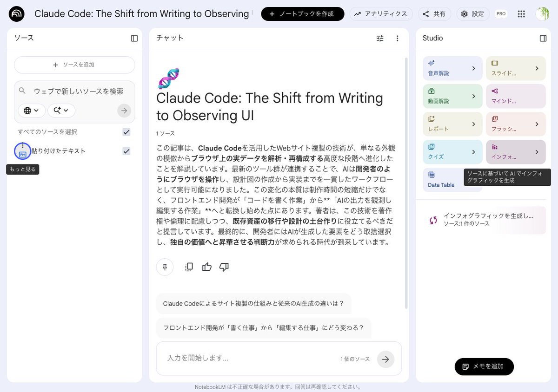Viewport: 558px width, 392px height.
Task: Give the summary a thumbs down
Action: tap(224, 267)
